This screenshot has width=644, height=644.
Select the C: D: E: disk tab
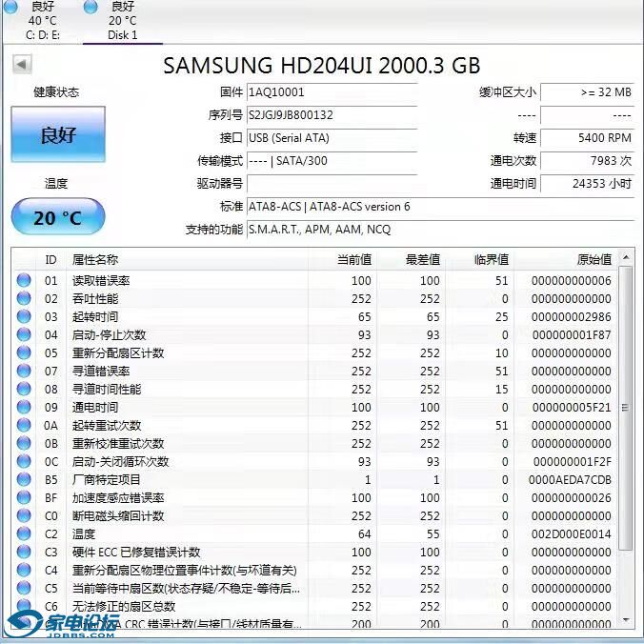[x=43, y=21]
